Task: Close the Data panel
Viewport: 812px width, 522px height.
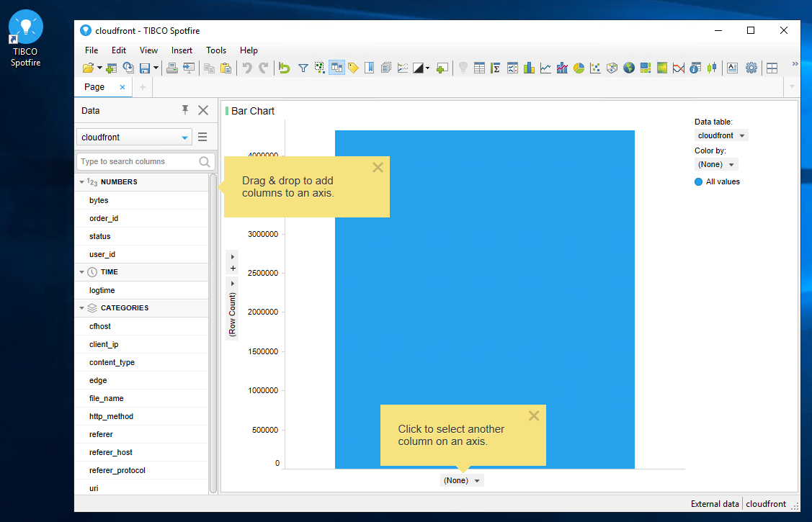Action: [x=203, y=110]
